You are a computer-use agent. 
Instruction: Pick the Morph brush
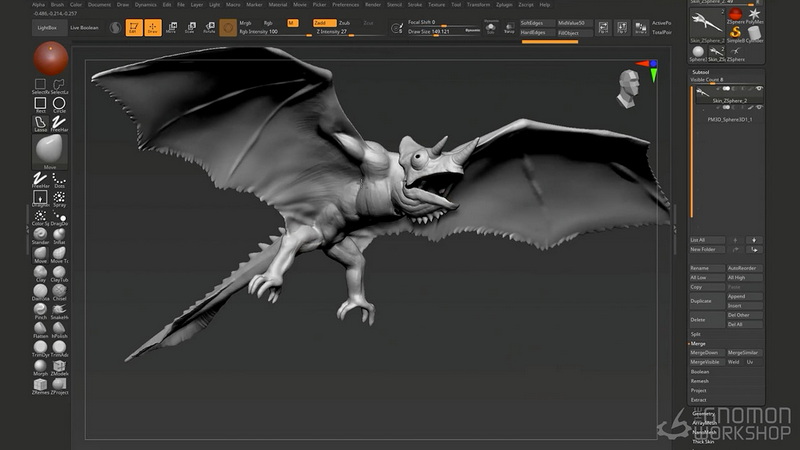coord(40,368)
